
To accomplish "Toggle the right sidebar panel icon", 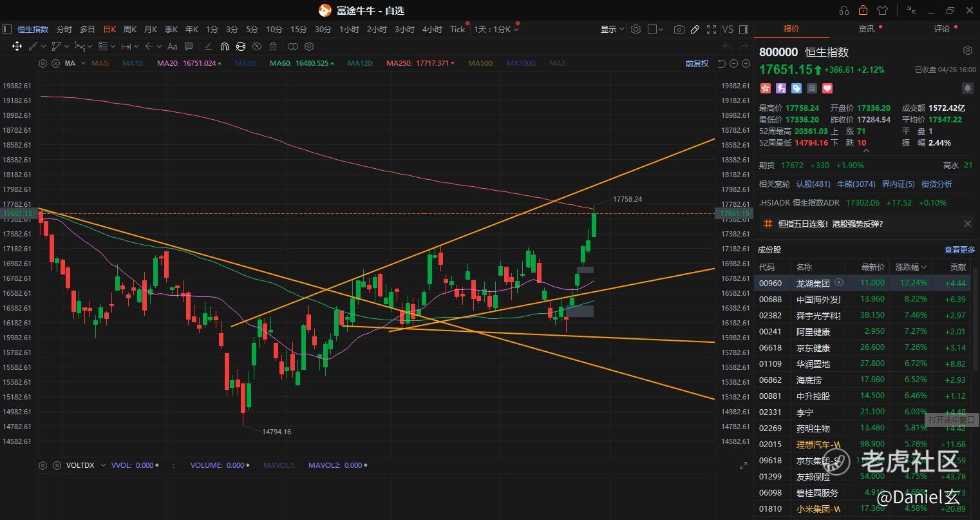I will 744,29.
